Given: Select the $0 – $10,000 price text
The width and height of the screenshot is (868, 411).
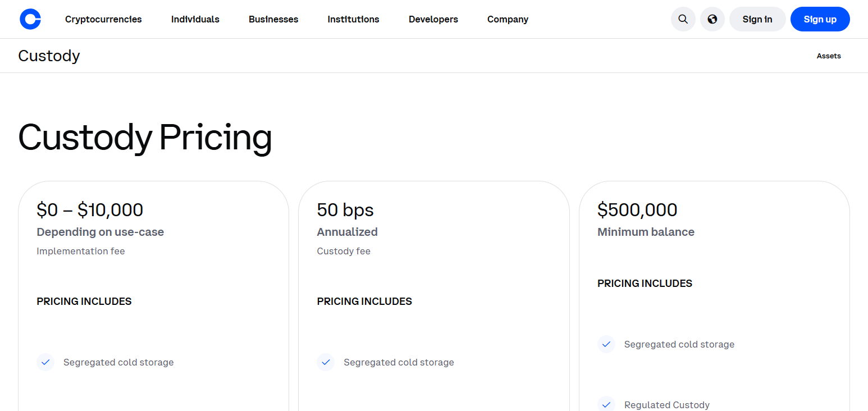Looking at the screenshot, I should click(x=90, y=210).
